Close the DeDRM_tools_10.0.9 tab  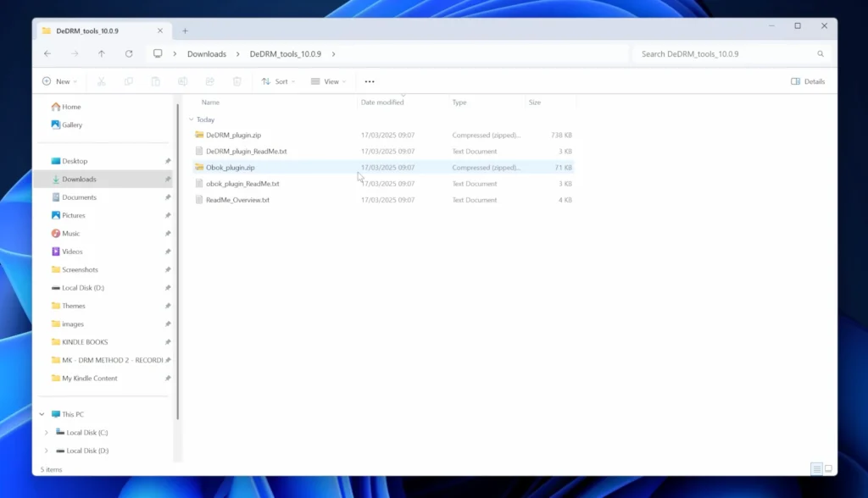[160, 31]
